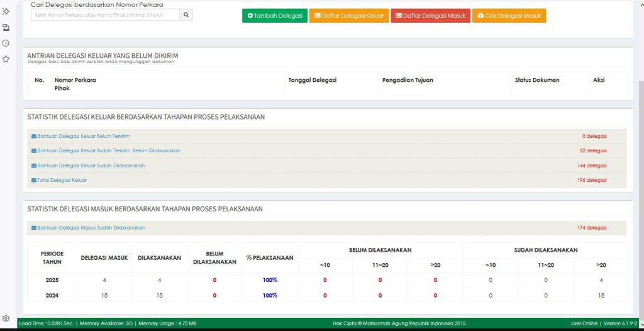
Task: Click the magnifier search button
Action: pos(186,15)
